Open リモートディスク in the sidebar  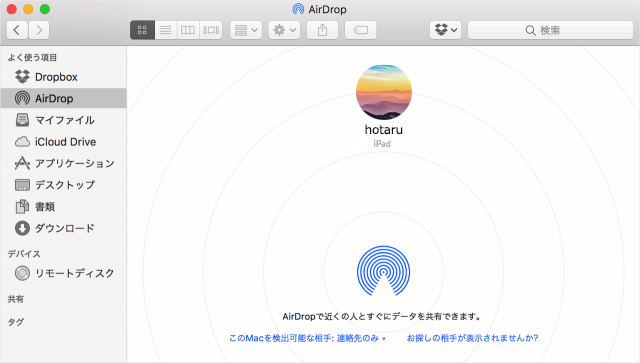pos(63,273)
